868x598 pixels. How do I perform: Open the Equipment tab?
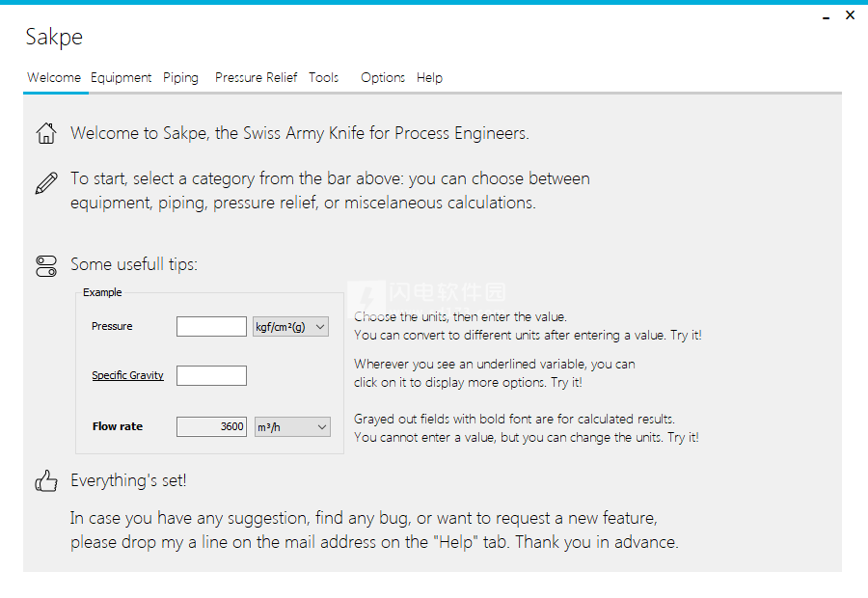[x=121, y=77]
